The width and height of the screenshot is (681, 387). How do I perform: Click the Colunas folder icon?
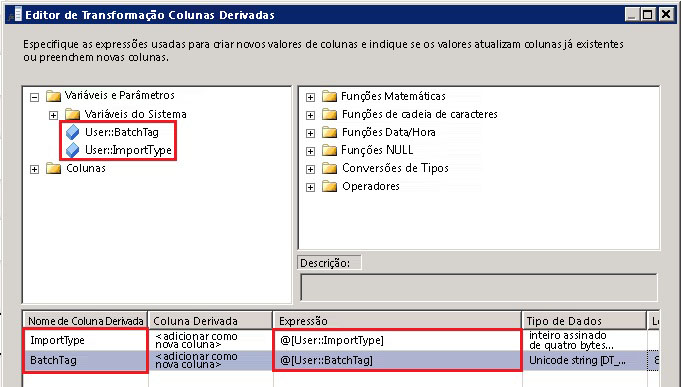pyautogui.click(x=53, y=168)
